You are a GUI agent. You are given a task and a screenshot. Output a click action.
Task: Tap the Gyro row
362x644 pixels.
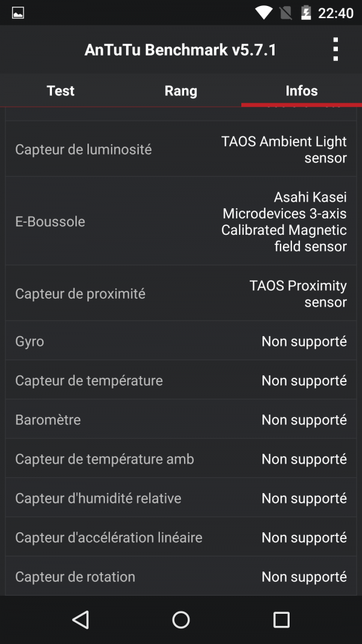coord(181,341)
